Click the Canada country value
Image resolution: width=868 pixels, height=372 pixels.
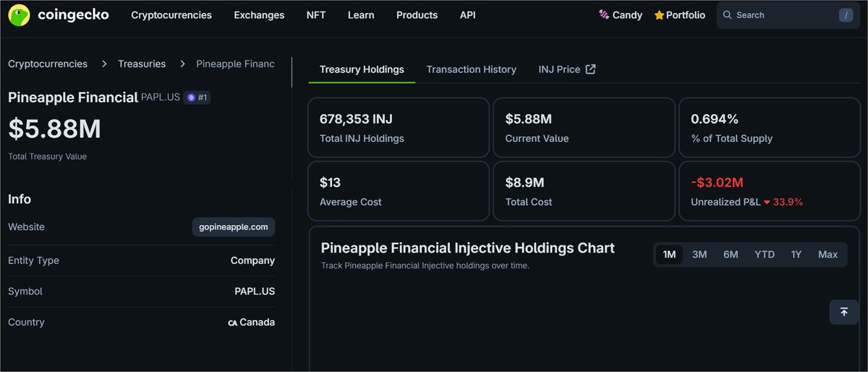point(258,323)
